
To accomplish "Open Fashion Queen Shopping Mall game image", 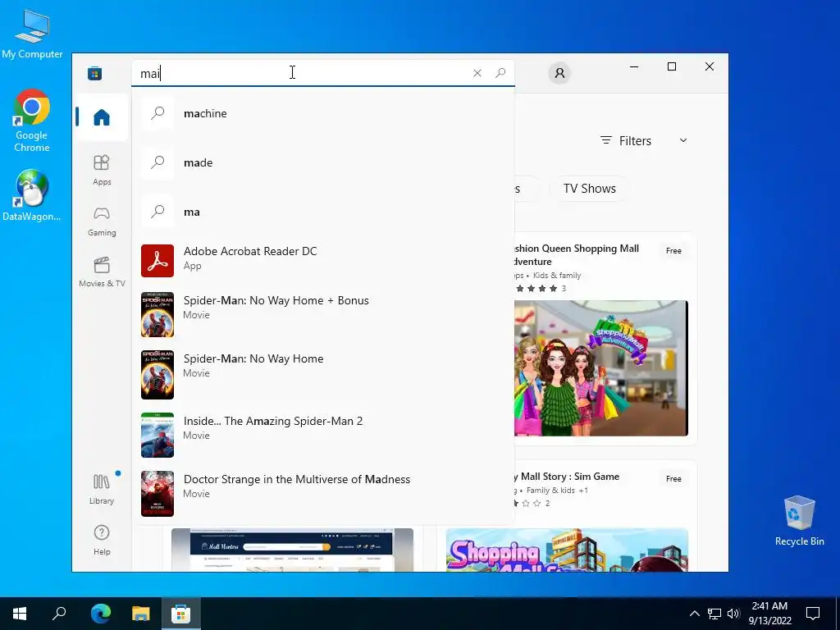I will [601, 368].
